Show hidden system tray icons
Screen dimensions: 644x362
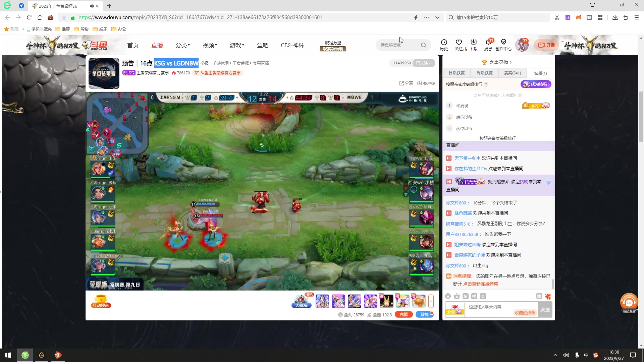tap(555, 355)
